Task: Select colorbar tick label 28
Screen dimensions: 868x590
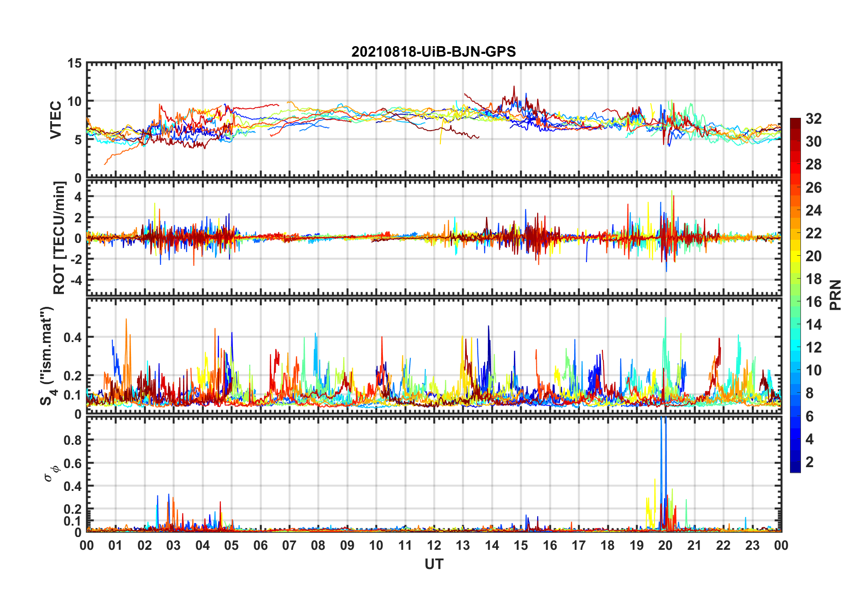Action: (813, 164)
